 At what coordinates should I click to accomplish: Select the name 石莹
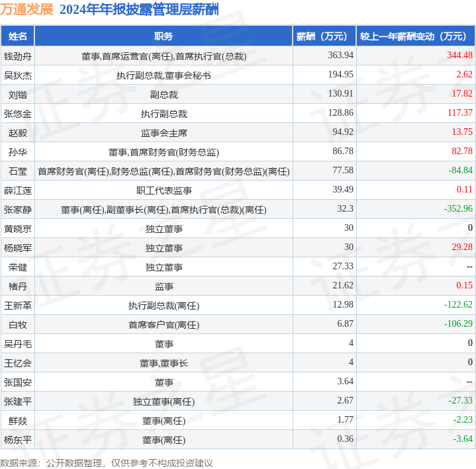(18, 171)
